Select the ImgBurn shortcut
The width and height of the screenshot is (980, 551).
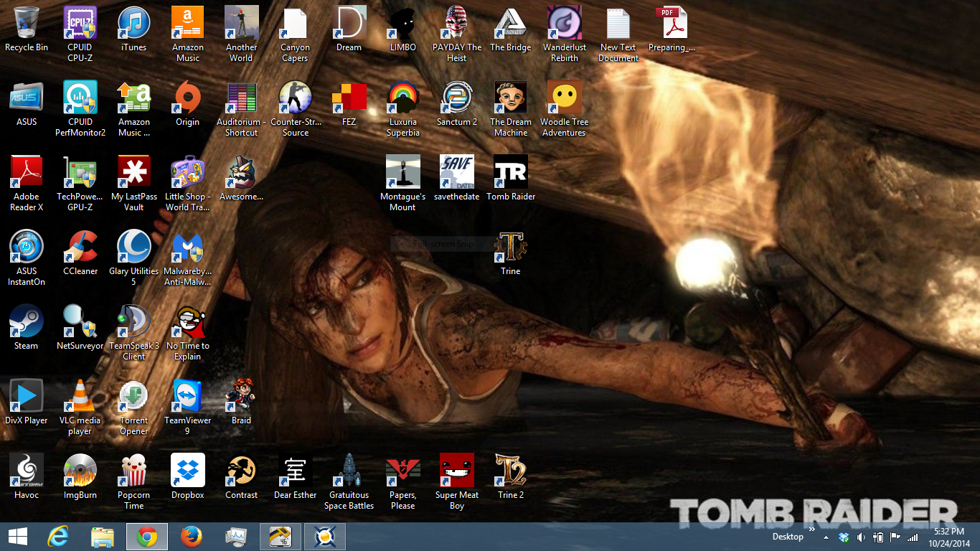tap(80, 471)
